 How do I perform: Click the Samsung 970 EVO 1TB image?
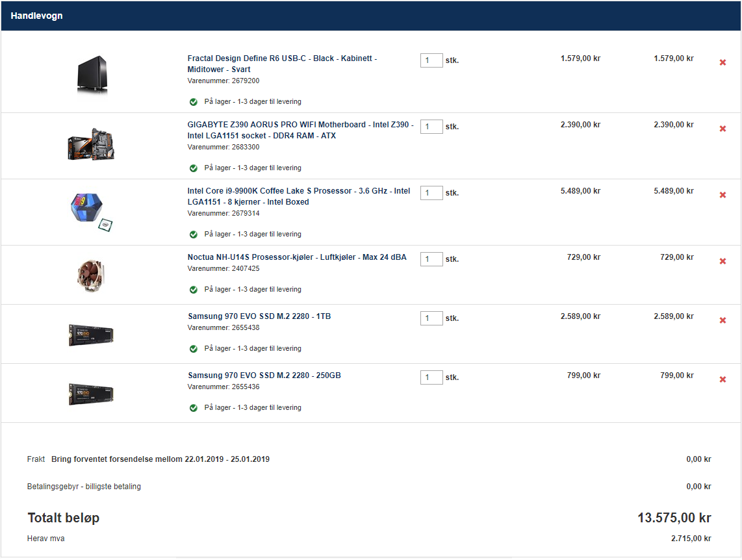point(91,335)
